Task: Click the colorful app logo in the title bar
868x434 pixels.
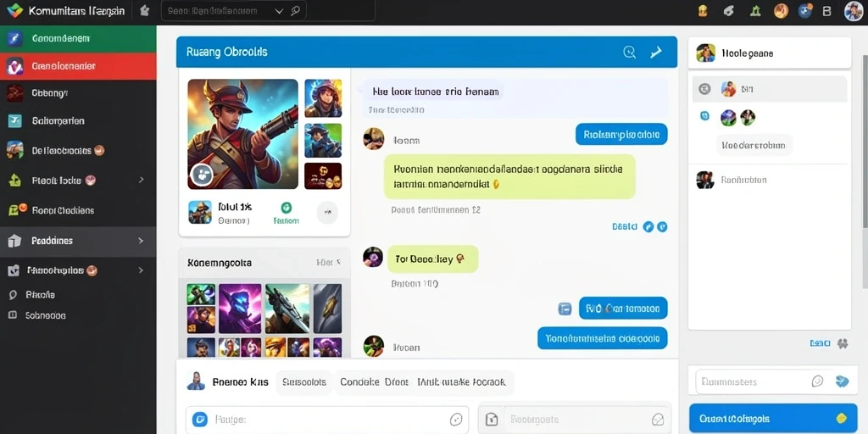Action: [x=14, y=10]
